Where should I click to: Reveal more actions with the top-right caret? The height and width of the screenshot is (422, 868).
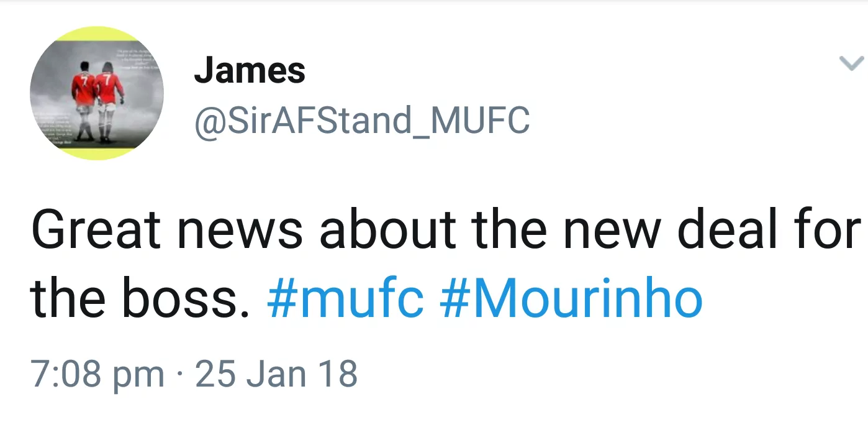click(x=850, y=63)
